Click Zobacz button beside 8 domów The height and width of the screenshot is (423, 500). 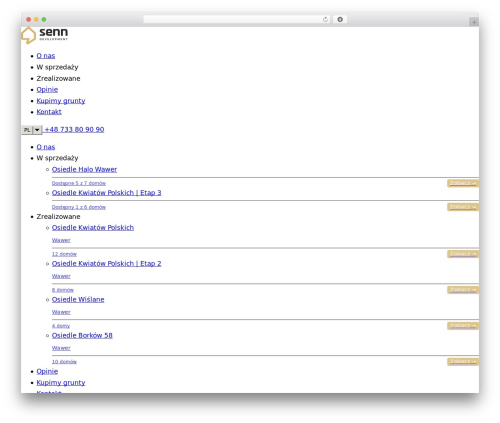pyautogui.click(x=463, y=290)
